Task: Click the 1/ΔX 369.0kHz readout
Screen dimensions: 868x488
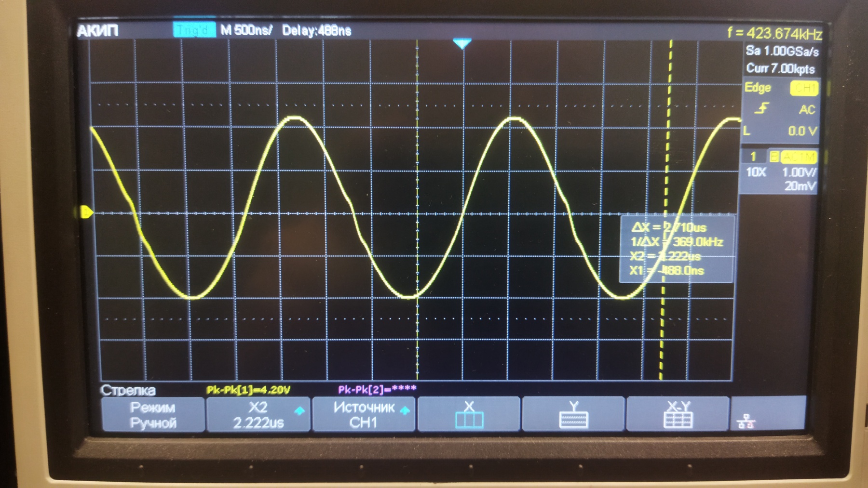Action: [x=677, y=242]
